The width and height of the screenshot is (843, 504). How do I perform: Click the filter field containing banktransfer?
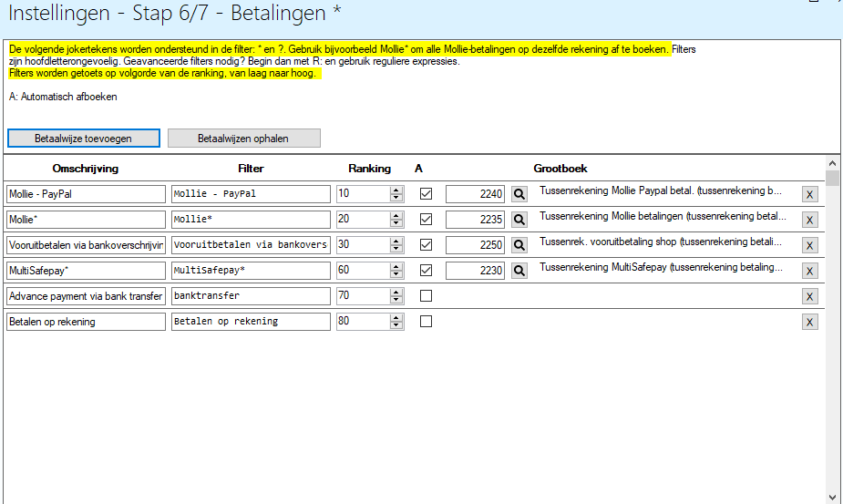pos(251,296)
